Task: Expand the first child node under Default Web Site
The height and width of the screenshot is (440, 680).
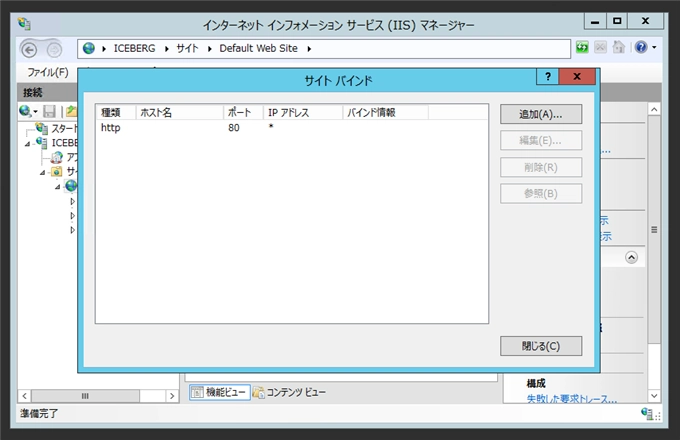Action: click(x=72, y=202)
